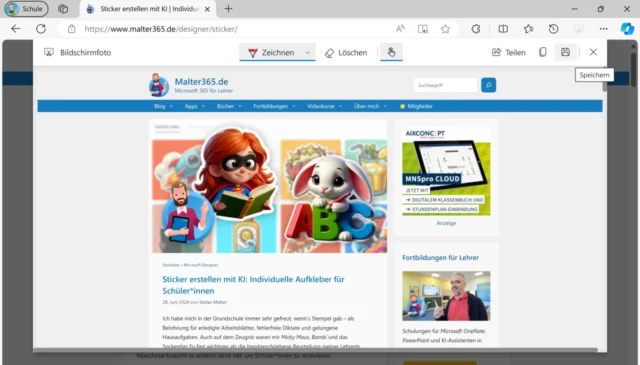Open the Copilot sidebar icon
This screenshot has height=365, width=640.
627,29
